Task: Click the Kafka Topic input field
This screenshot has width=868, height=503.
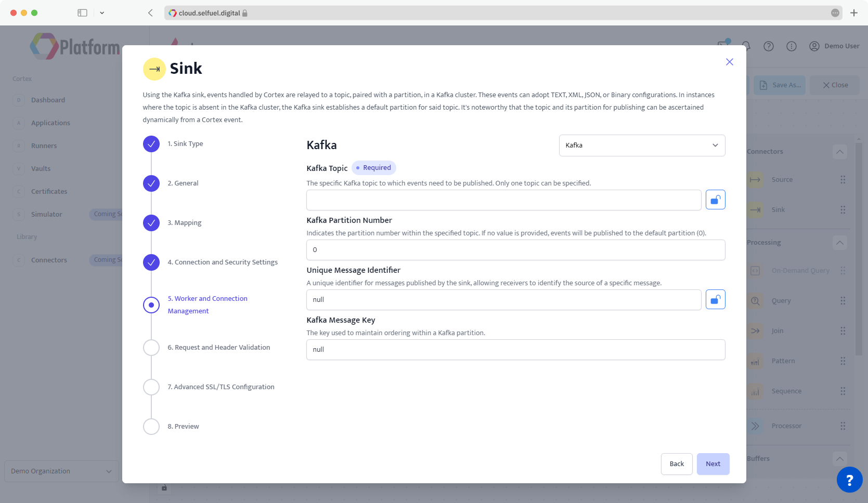Action: (x=503, y=200)
